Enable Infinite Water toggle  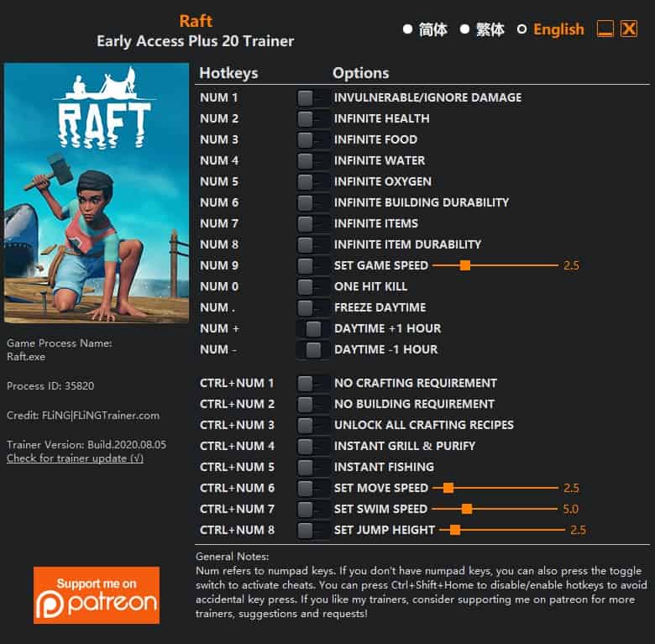tap(313, 161)
